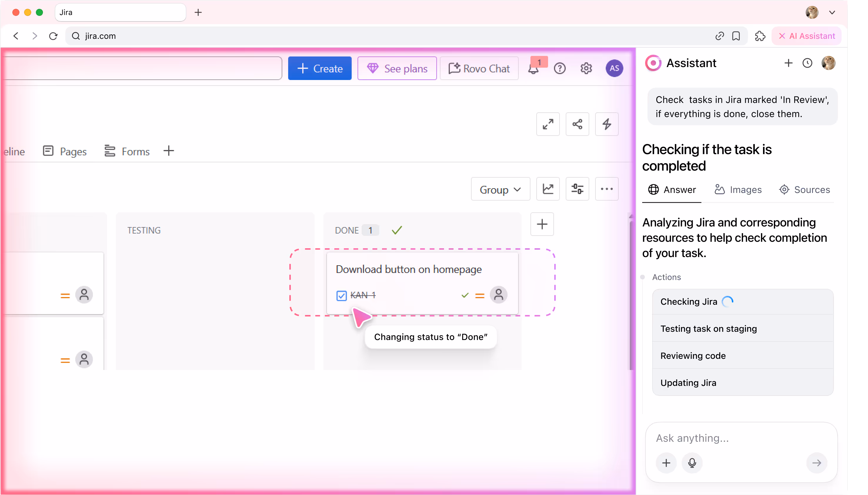Screen dimensions: 868x495
Task: Open the Pages tab
Action: pos(65,151)
